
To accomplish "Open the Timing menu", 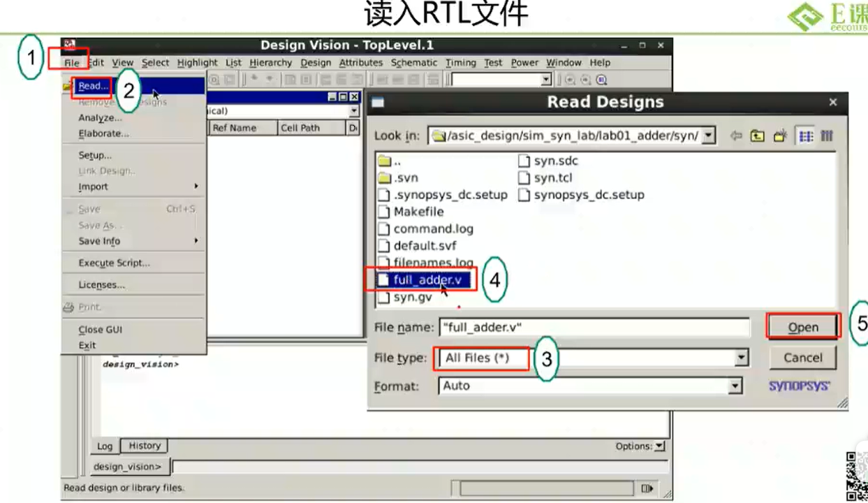I will 460,63.
